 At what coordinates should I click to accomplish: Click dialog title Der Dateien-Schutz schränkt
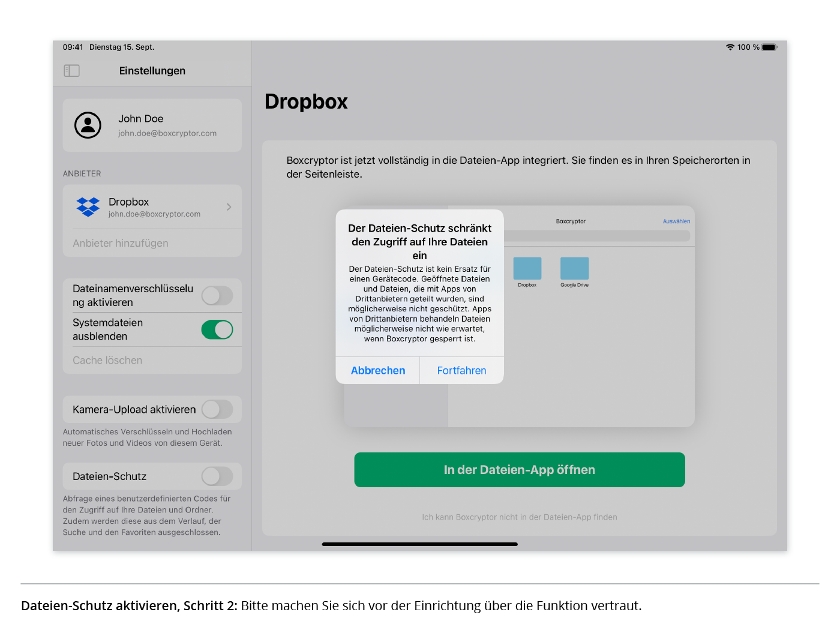(420, 242)
